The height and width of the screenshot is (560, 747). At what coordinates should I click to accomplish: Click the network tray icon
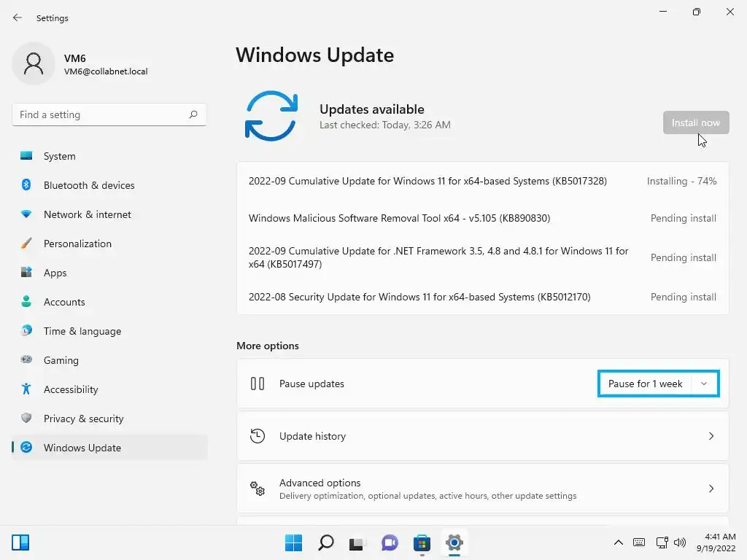(662, 542)
